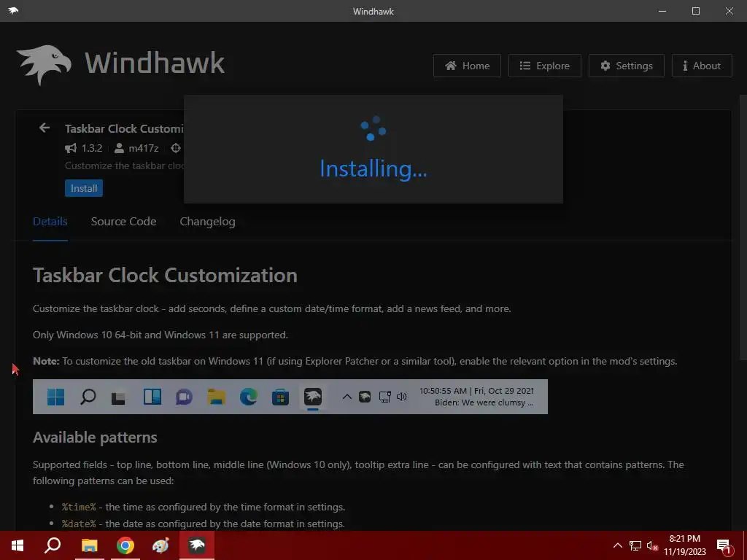The width and height of the screenshot is (747, 560).
Task: Click the crosshair target icon
Action: click(x=176, y=148)
